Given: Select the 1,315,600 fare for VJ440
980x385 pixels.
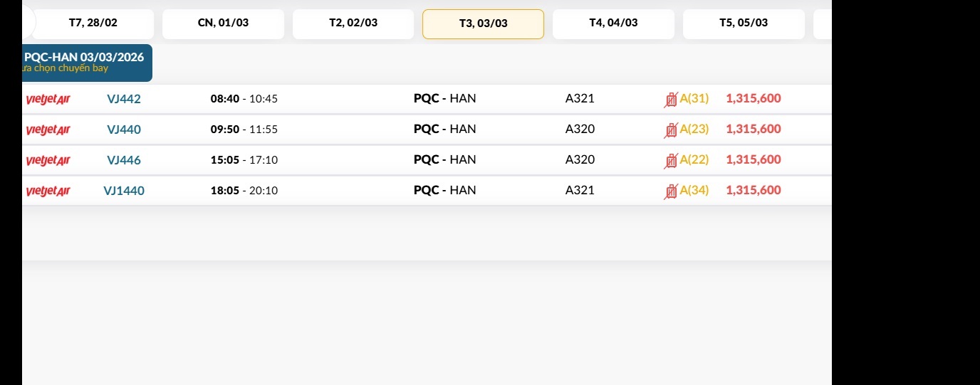Looking at the screenshot, I should click(x=754, y=129).
